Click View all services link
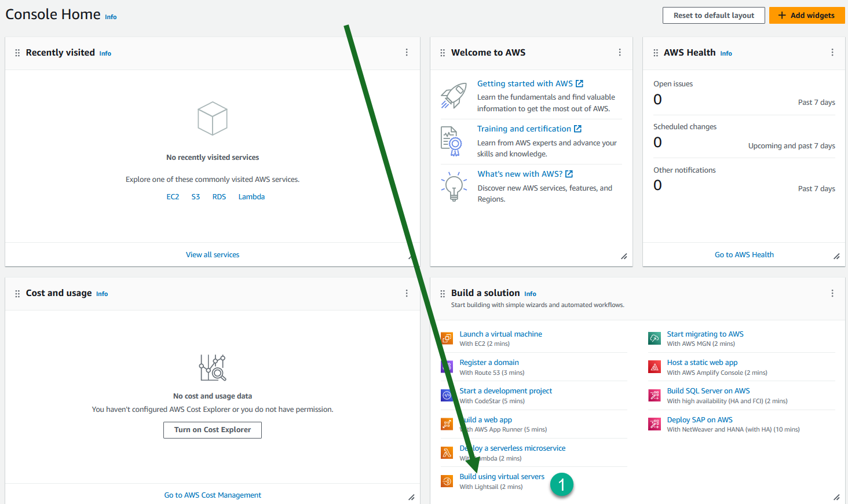Viewport: 848px width, 504px height. pyautogui.click(x=213, y=255)
